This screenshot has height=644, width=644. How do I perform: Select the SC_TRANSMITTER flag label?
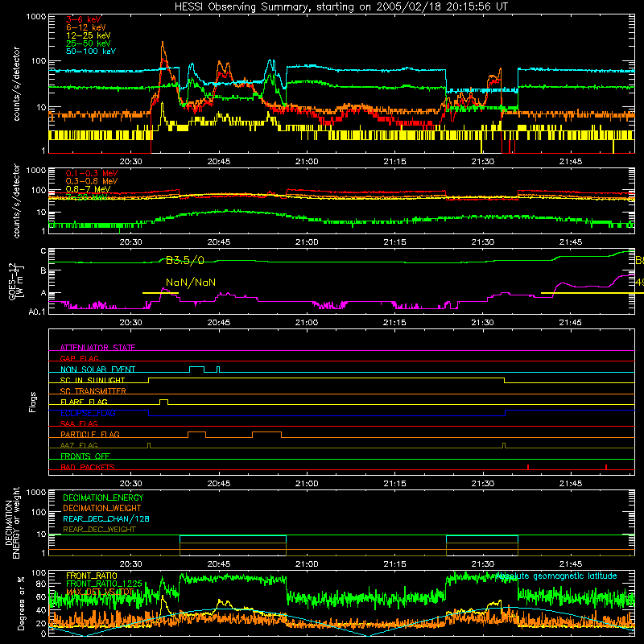tap(93, 391)
